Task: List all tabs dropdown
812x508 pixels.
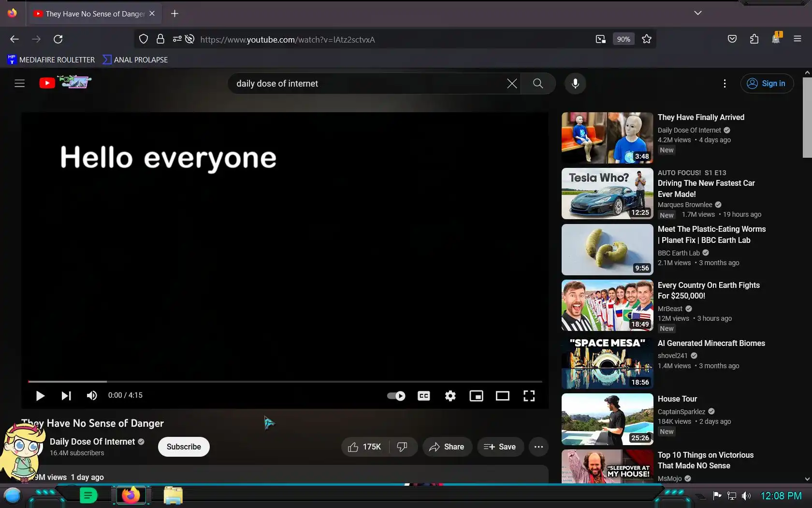Action: coord(697,13)
